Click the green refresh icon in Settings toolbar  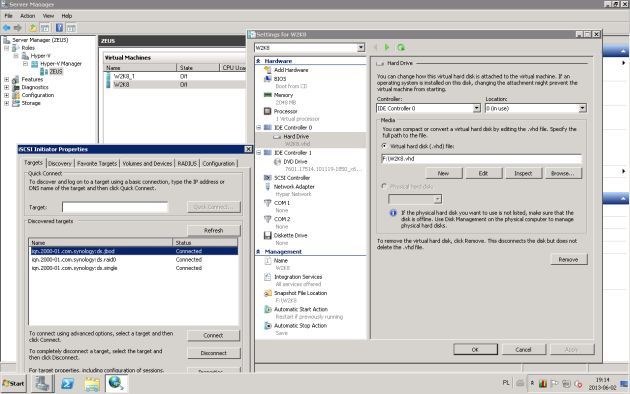pos(401,47)
